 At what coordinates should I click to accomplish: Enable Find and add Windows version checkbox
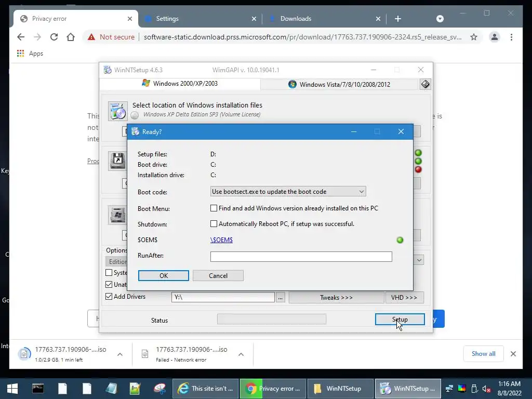tap(214, 208)
